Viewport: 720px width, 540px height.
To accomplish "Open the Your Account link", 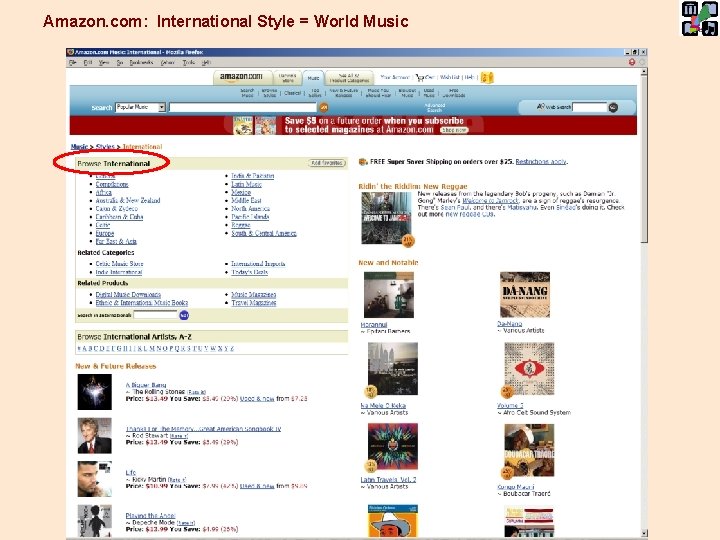I will coord(395,77).
